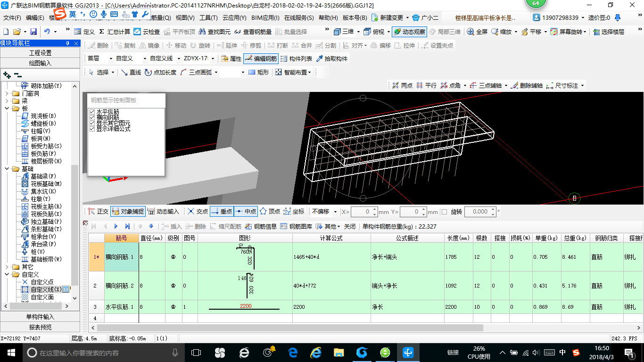The height and width of the screenshot is (362, 644).
Task: Select the 矩形 rectangle drawing tool
Action: [x=258, y=72]
